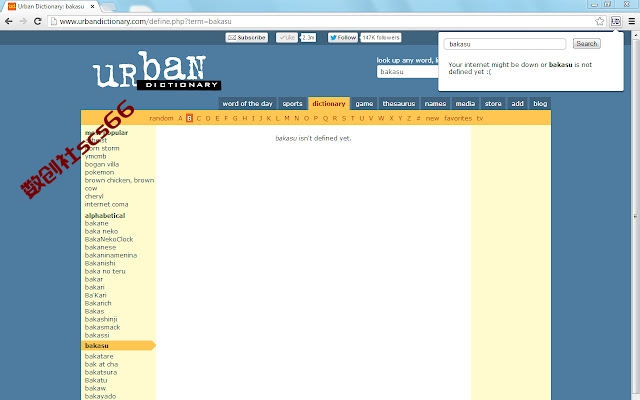Select letter Z in alphabet bar
Image resolution: width=640 pixels, height=400 pixels.
click(409, 118)
